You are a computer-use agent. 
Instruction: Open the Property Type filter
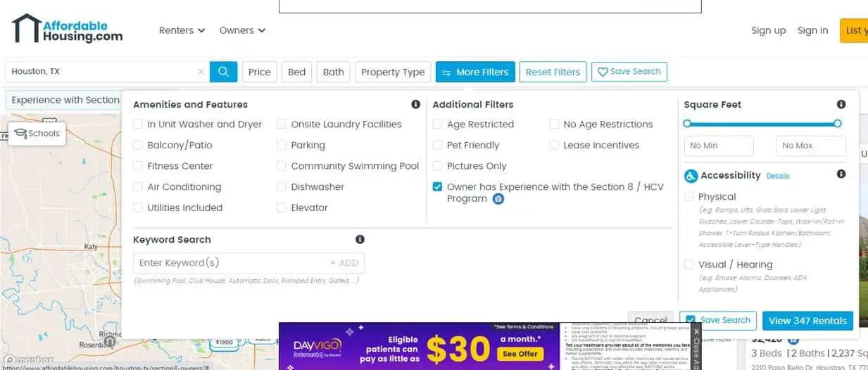pos(393,72)
